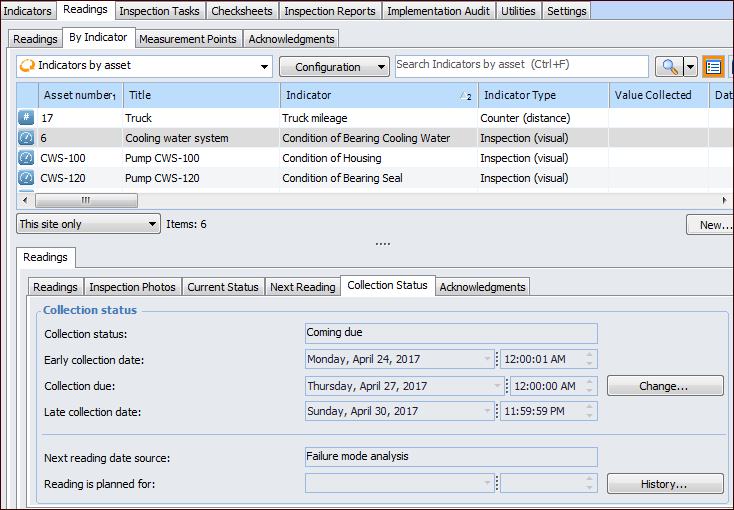The image size is (734, 510).
Task: Open the Measurement Points tab
Action: [x=188, y=39]
